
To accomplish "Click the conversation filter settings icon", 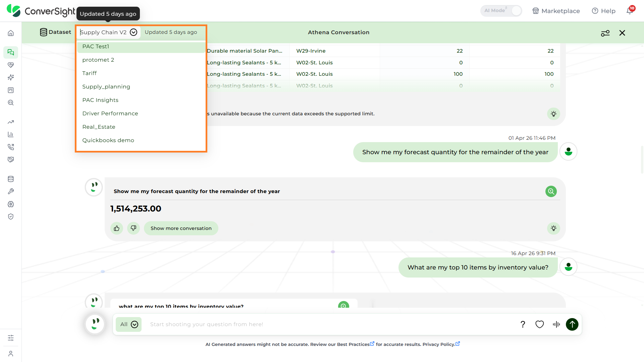I will pos(605,33).
